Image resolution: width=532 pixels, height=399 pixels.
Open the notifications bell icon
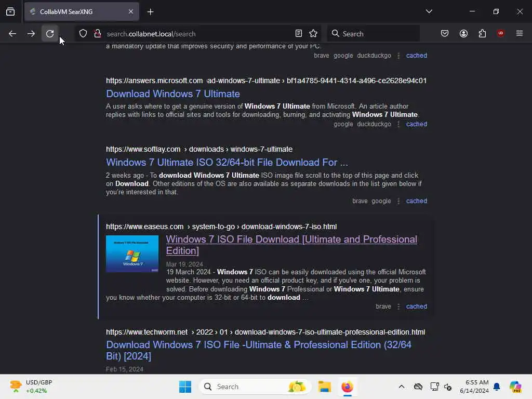[497, 387]
